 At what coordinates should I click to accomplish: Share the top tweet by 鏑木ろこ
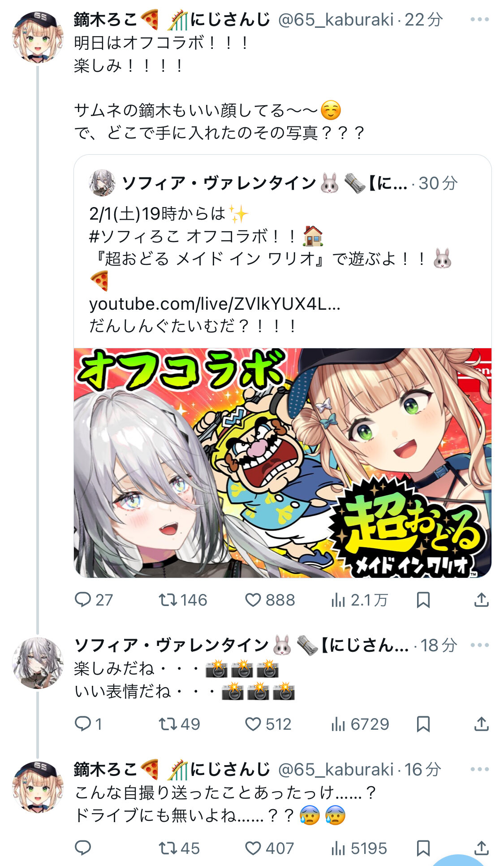pos(481,600)
